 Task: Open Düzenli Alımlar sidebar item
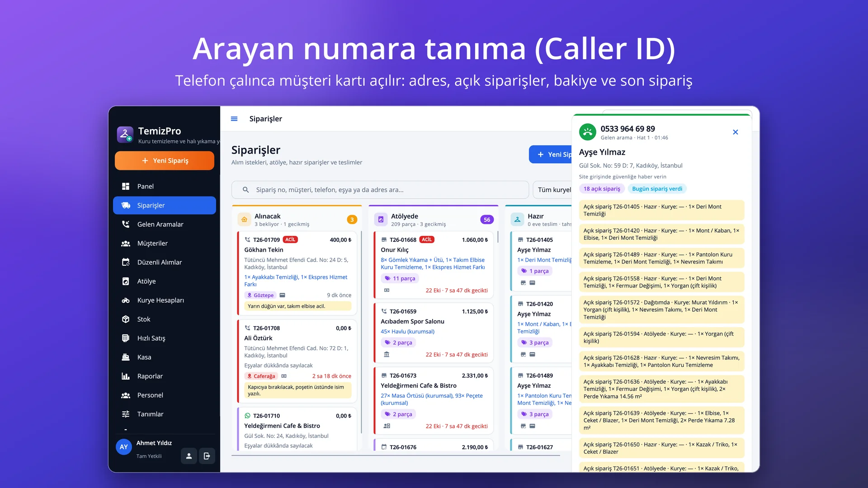click(x=165, y=262)
